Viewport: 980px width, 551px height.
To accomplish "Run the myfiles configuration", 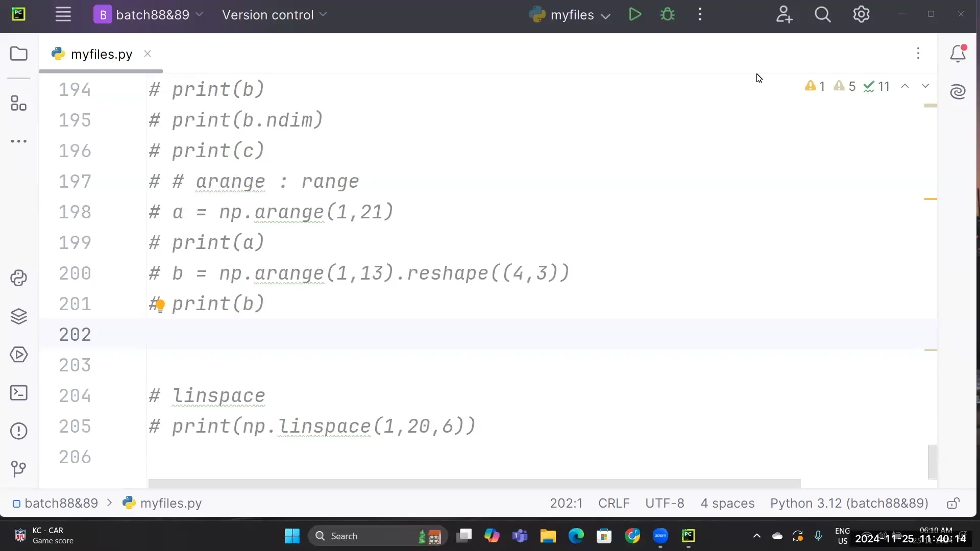I will click(634, 14).
